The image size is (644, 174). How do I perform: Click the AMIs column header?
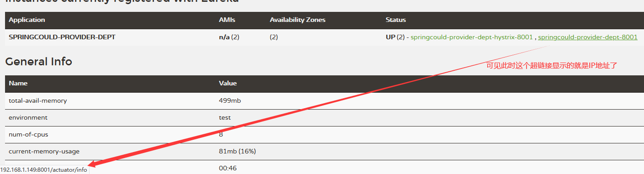click(x=227, y=20)
